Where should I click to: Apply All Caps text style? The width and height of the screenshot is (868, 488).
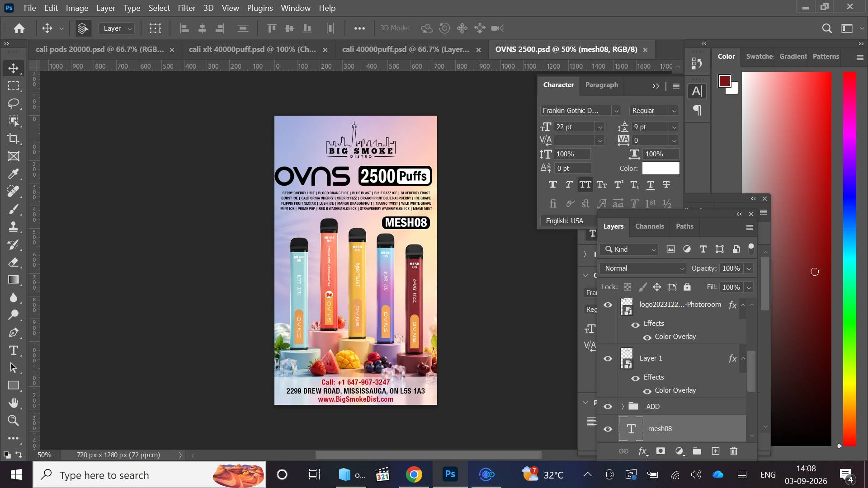tap(585, 184)
